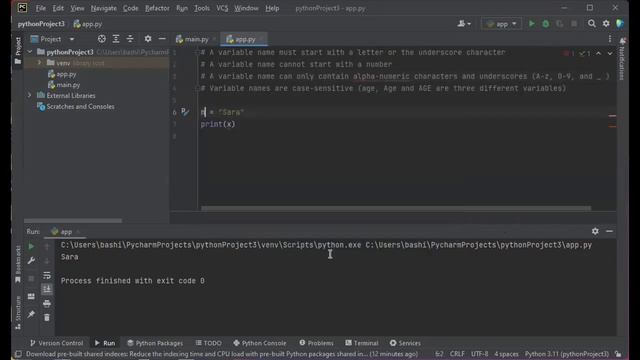Click the pythonProject3 breadcrumb
The width and height of the screenshot is (640, 360).
(41, 24)
